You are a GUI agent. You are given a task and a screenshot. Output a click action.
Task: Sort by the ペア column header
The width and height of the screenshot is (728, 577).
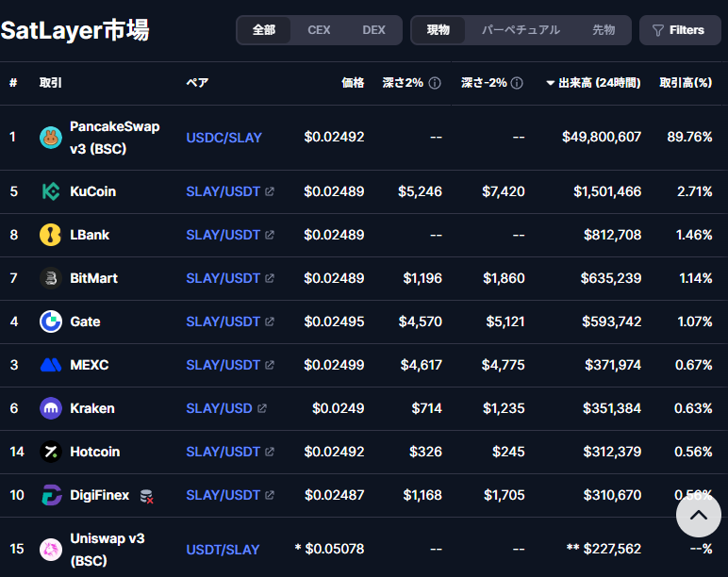point(197,83)
